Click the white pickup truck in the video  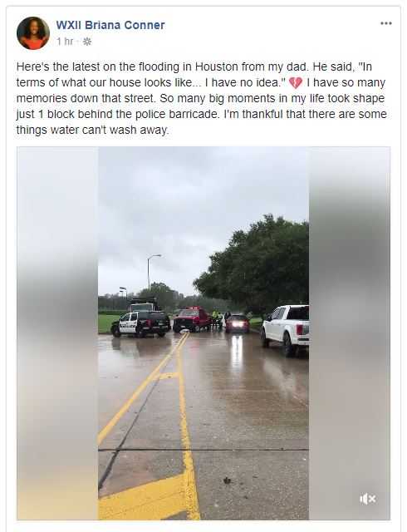click(x=285, y=330)
